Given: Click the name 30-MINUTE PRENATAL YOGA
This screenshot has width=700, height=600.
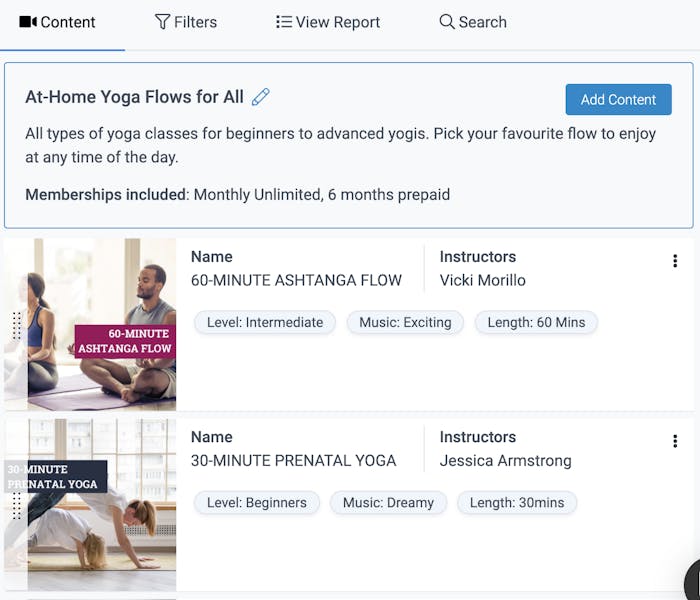Looking at the screenshot, I should (x=294, y=461).
